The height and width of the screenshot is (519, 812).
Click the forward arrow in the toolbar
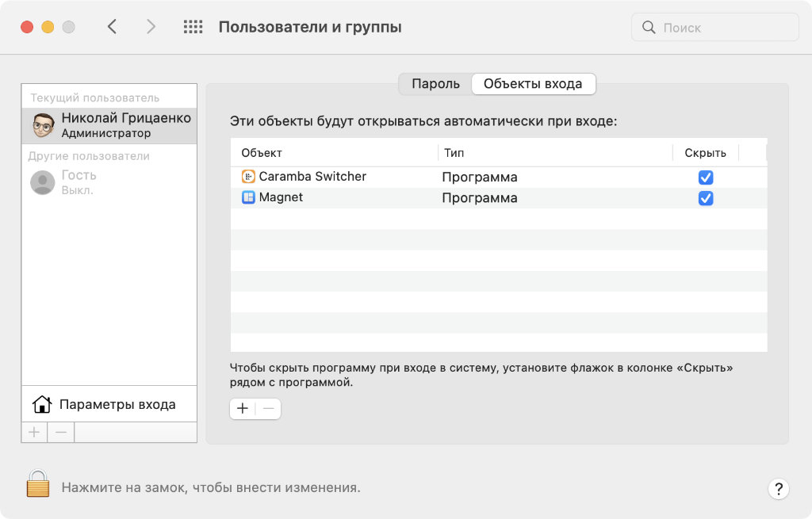point(151,27)
